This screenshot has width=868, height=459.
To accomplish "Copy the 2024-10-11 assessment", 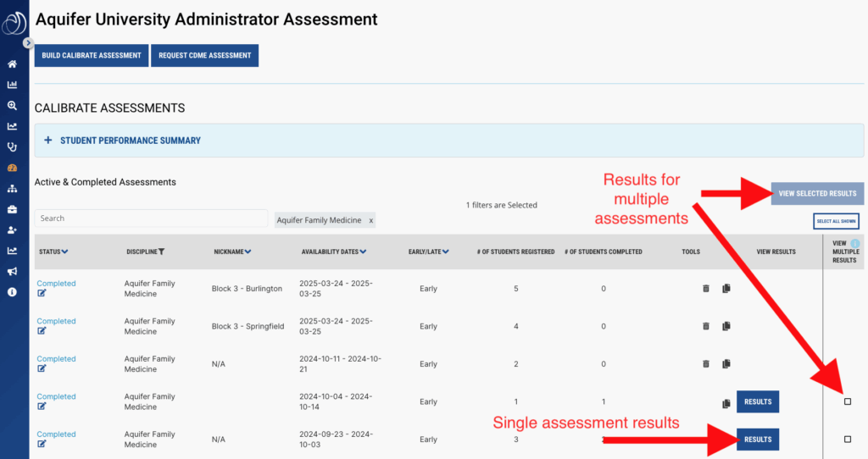I will coord(726,364).
